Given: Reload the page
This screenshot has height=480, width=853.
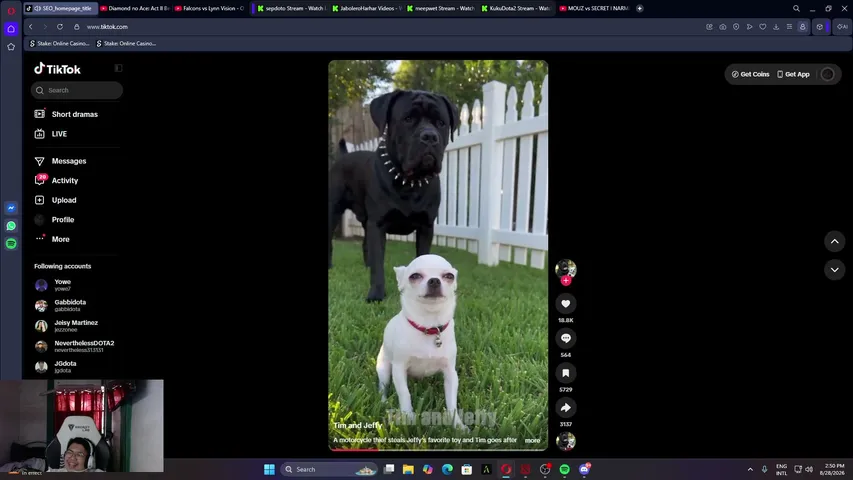Looking at the screenshot, I should click(60, 27).
